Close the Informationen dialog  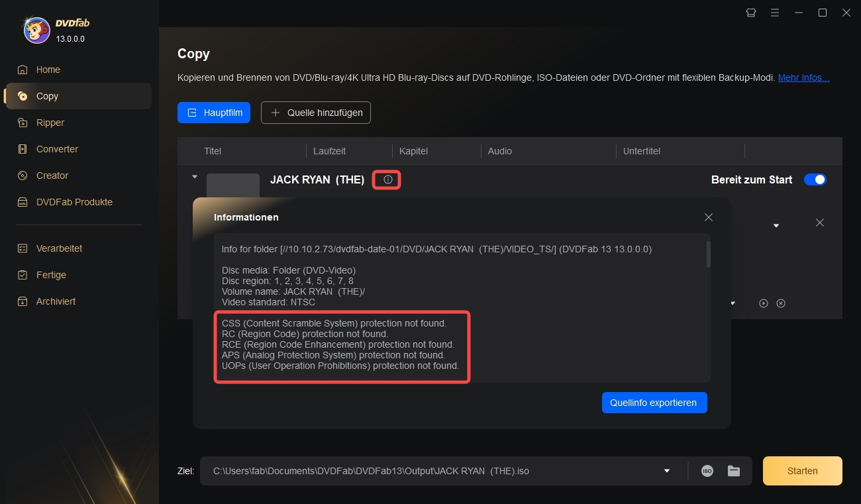point(709,217)
